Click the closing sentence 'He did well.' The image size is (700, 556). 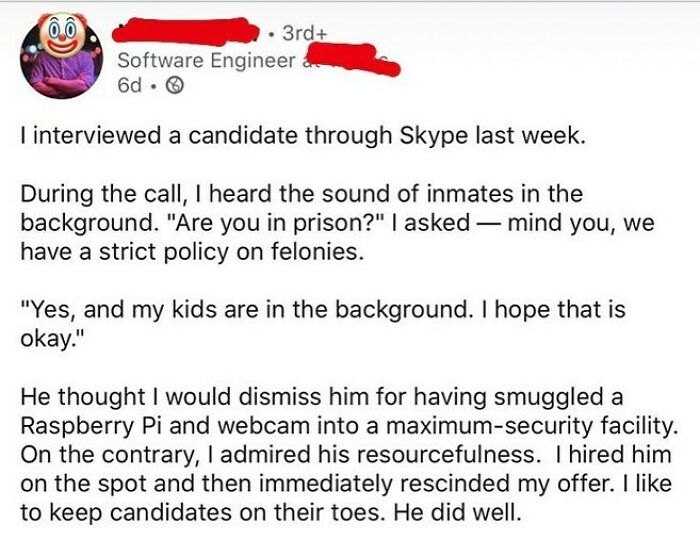pyautogui.click(x=457, y=513)
